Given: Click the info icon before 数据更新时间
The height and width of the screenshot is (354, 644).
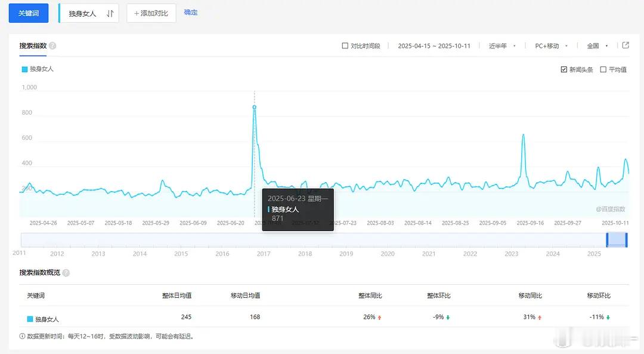Looking at the screenshot, I should click(22, 336).
